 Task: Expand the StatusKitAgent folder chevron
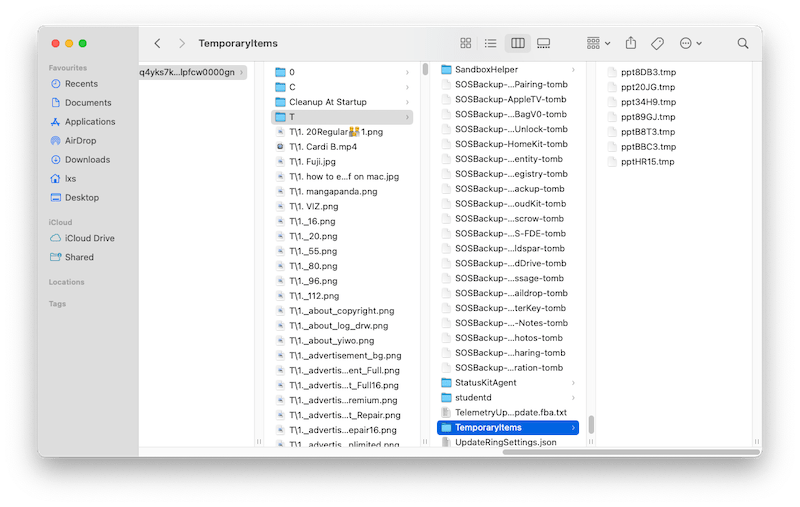[x=574, y=383]
